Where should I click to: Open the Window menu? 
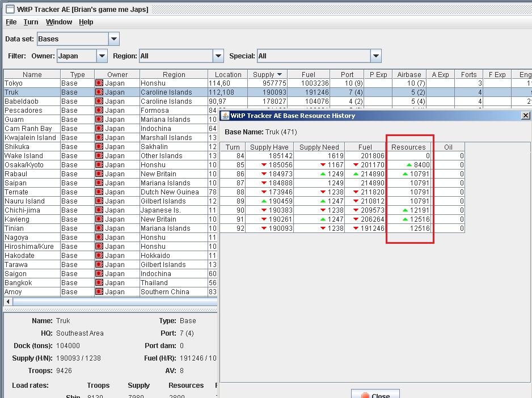coord(59,22)
